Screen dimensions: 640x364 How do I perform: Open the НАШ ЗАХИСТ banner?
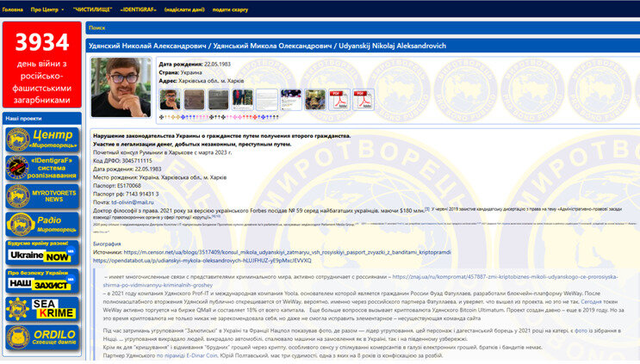click(x=42, y=281)
